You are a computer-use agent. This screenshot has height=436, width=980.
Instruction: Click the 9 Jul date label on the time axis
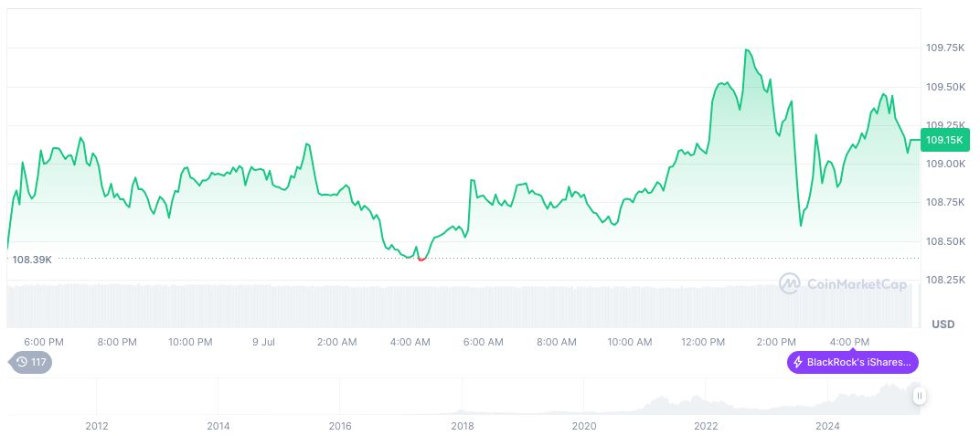tap(263, 342)
